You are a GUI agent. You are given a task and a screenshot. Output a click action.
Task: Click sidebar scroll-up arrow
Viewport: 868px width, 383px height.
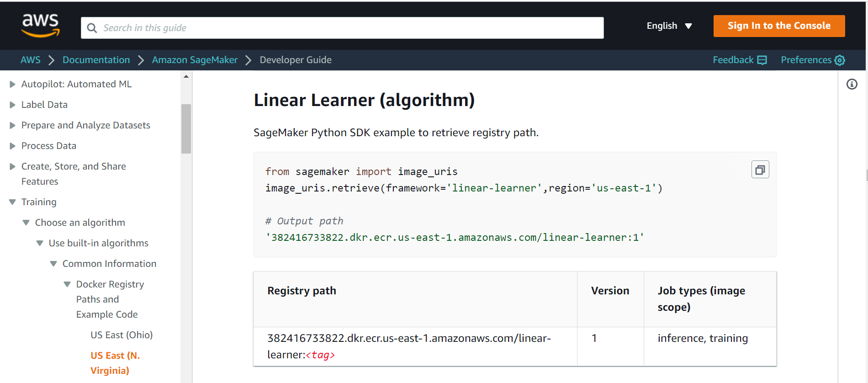[186, 76]
